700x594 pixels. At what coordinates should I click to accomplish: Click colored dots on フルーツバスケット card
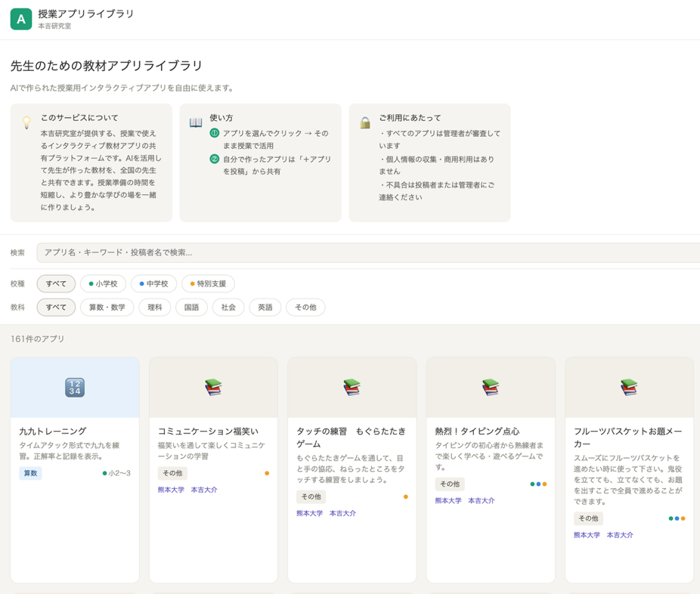(x=677, y=518)
